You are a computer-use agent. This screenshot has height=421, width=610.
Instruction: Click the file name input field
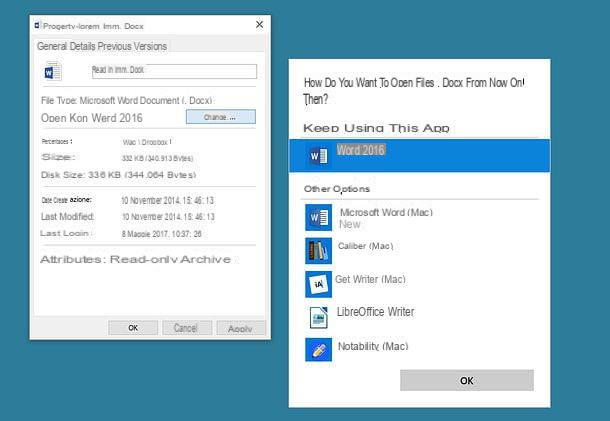click(x=174, y=71)
